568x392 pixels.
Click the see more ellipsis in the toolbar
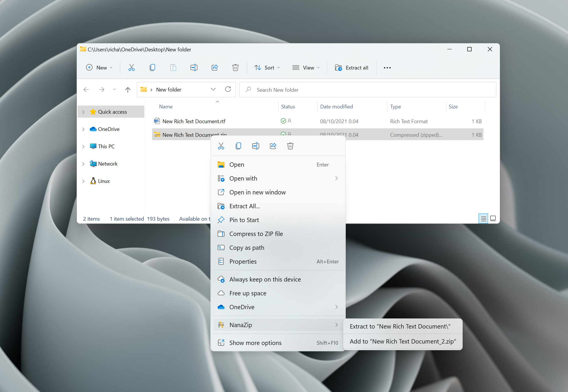point(387,67)
